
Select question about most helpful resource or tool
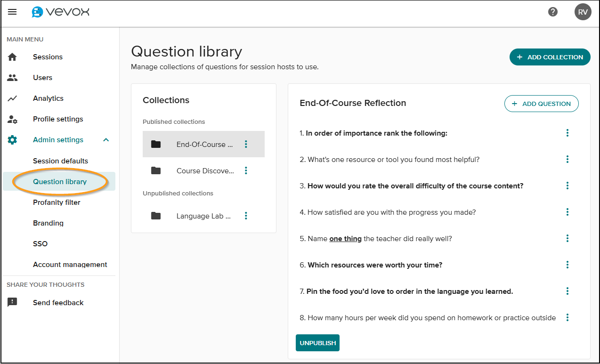tap(389, 160)
